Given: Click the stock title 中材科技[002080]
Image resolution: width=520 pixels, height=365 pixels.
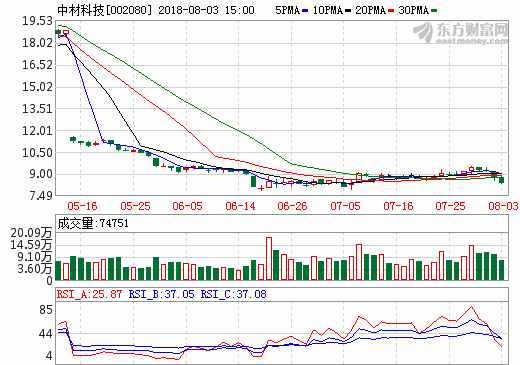Looking at the screenshot, I should 104,10.
